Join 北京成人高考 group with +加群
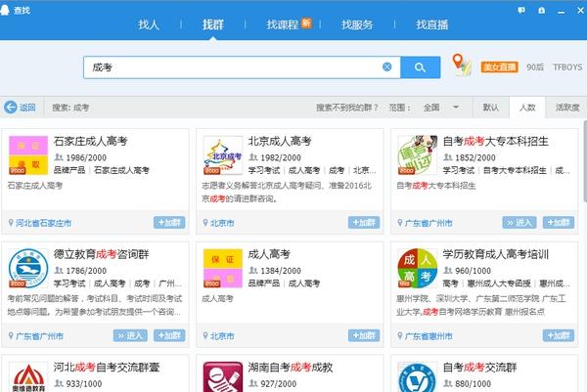 pos(364,223)
